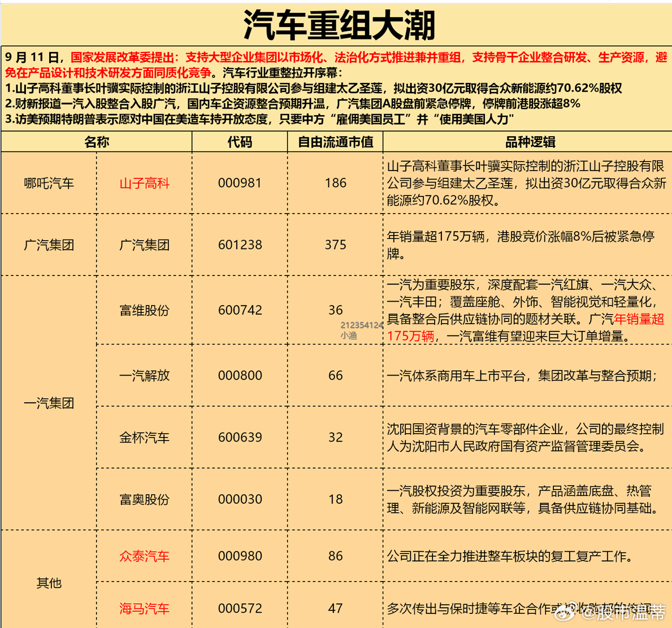Select stock code 000800
The width and height of the screenshot is (672, 628).
click(x=240, y=376)
